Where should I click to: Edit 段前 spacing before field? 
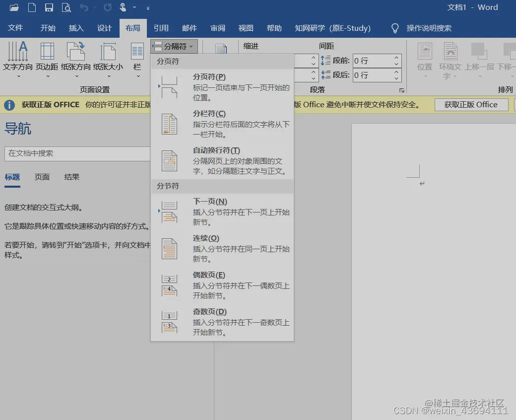coord(374,61)
